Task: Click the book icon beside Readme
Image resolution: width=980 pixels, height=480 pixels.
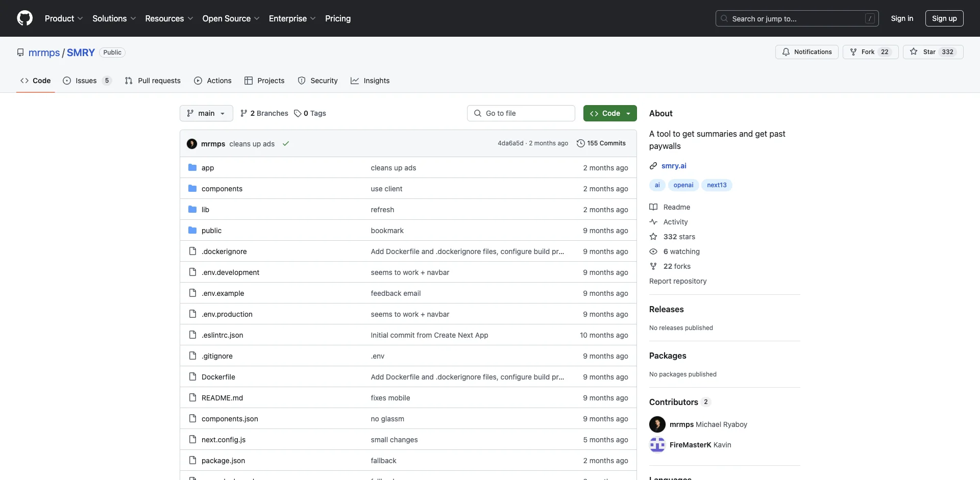Action: 653,207
